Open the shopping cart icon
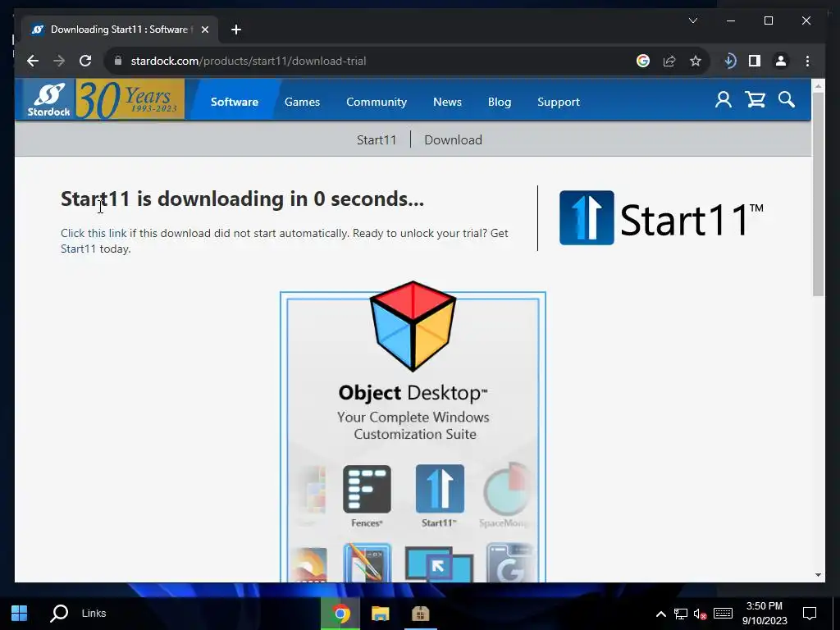This screenshot has height=630, width=840. pyautogui.click(x=756, y=99)
